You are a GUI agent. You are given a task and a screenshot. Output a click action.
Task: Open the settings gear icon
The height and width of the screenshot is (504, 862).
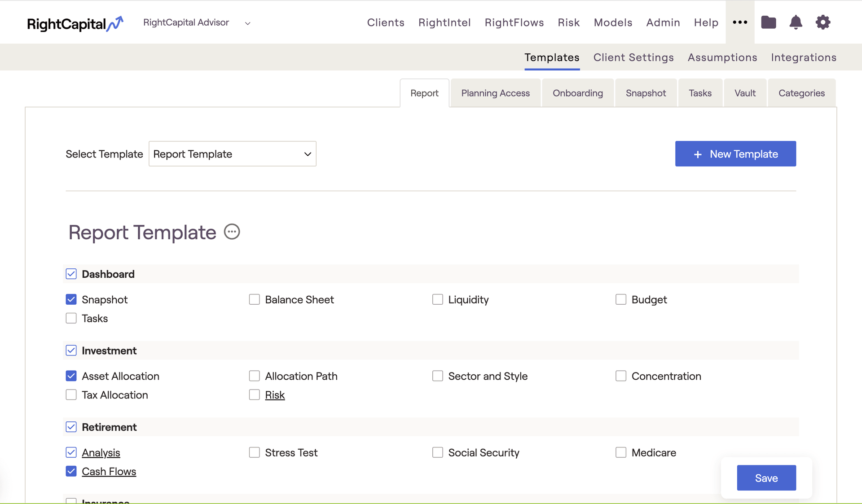coord(823,22)
